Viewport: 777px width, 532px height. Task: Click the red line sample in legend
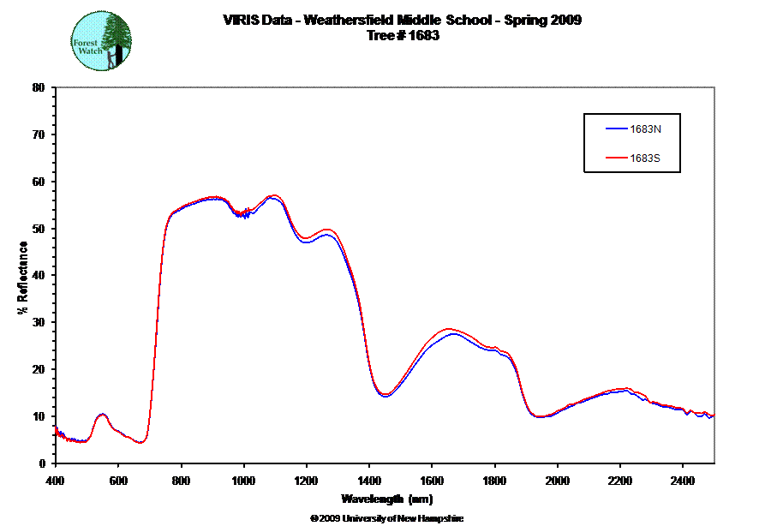617,158
